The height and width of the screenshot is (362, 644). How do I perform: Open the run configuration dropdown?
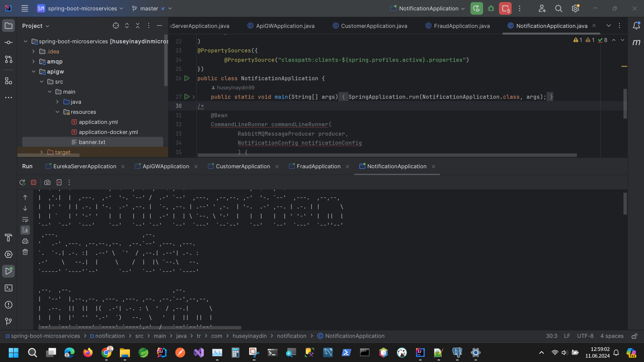click(427, 8)
